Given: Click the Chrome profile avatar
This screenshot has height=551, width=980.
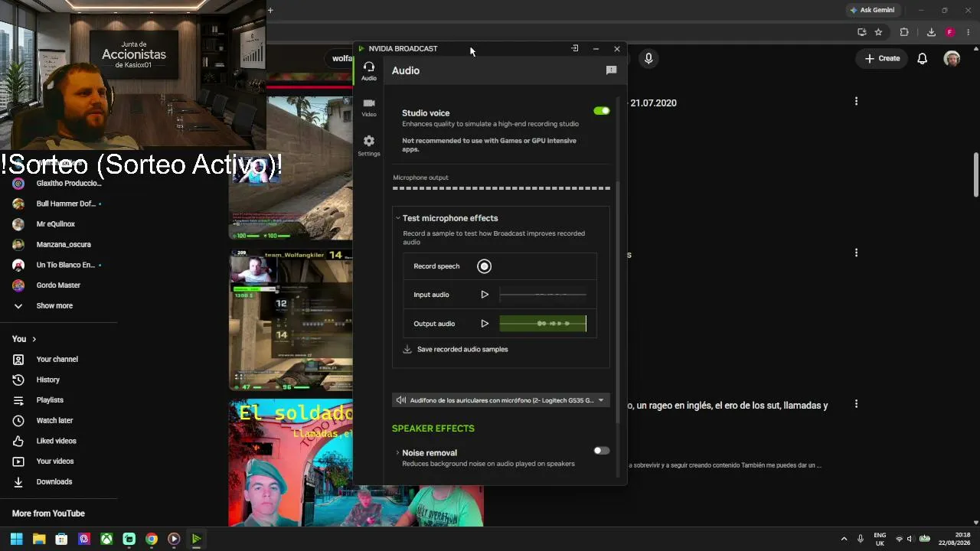Looking at the screenshot, I should (x=949, y=32).
